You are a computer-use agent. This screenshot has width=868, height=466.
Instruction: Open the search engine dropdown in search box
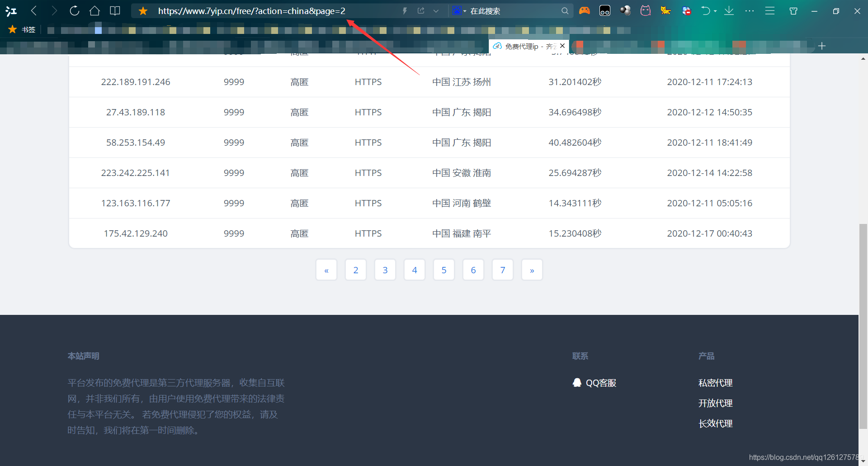pos(459,10)
